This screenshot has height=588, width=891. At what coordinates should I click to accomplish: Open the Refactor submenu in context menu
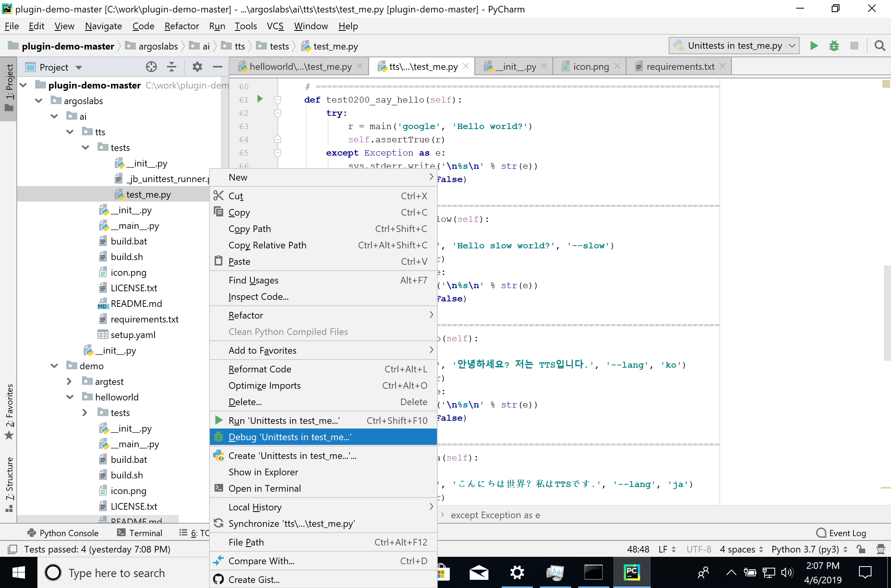click(x=323, y=315)
